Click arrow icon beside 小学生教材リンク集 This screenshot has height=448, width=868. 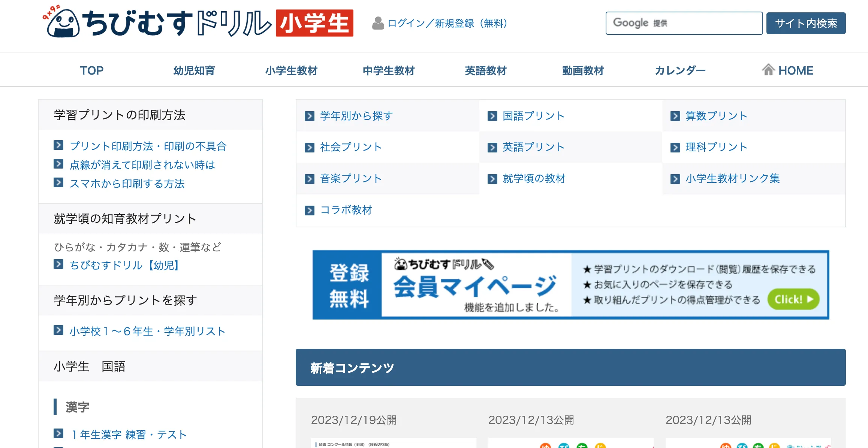675,179
